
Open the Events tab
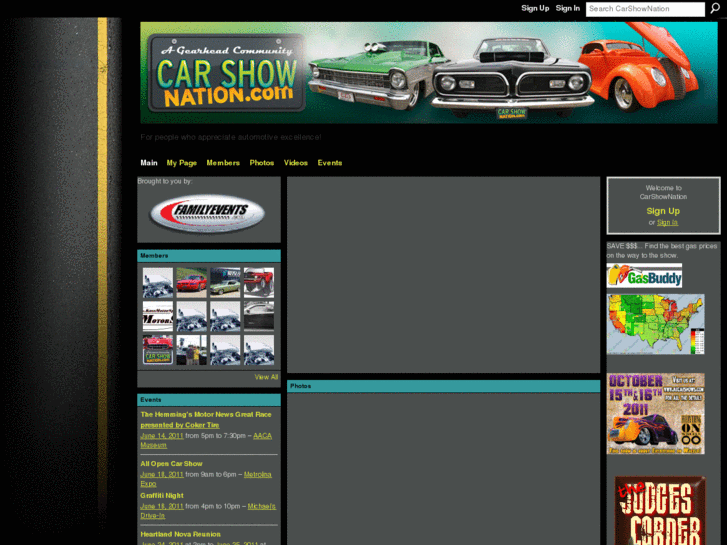pyautogui.click(x=330, y=163)
